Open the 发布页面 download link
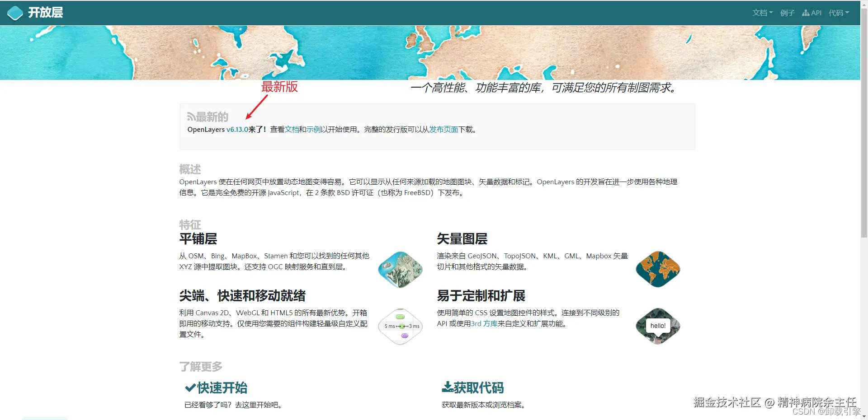The width and height of the screenshot is (868, 420). click(445, 130)
